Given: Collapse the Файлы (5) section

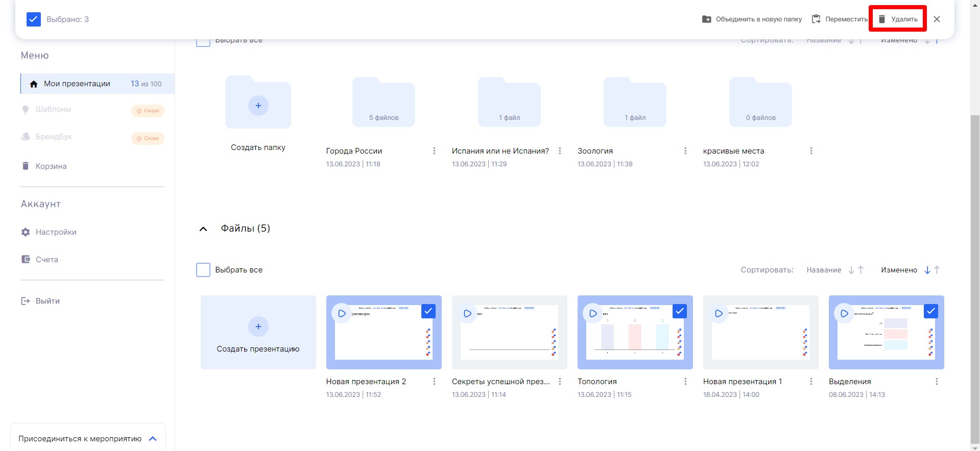Looking at the screenshot, I should pos(203,229).
